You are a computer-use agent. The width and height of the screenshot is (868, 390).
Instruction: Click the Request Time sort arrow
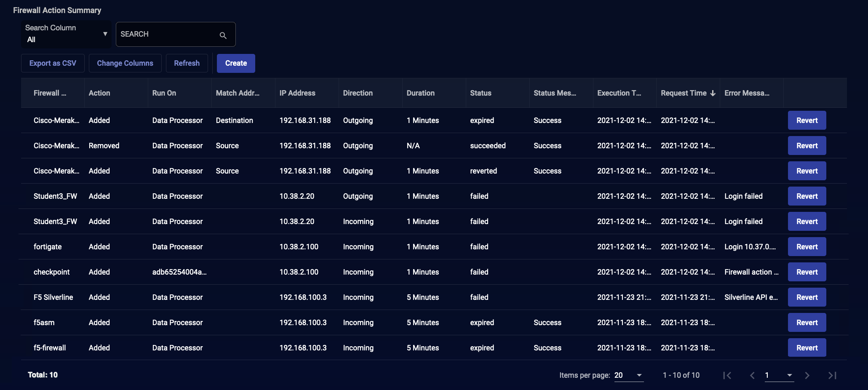(713, 93)
